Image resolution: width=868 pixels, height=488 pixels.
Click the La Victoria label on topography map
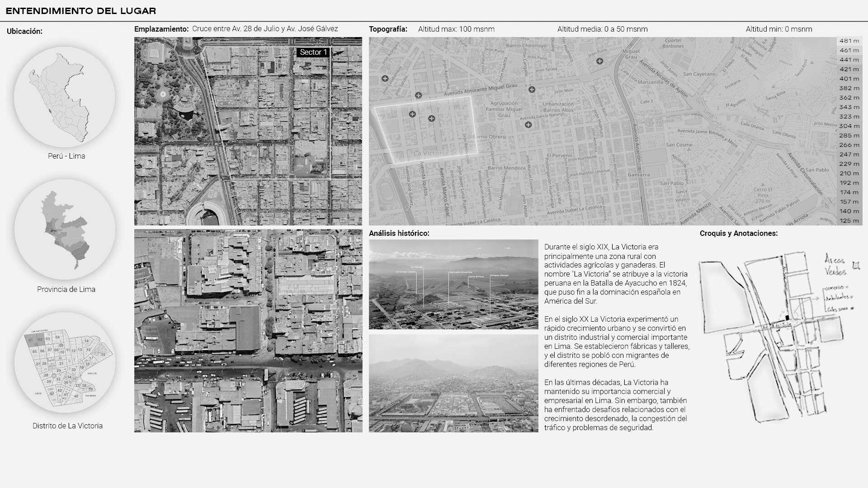[x=430, y=153]
